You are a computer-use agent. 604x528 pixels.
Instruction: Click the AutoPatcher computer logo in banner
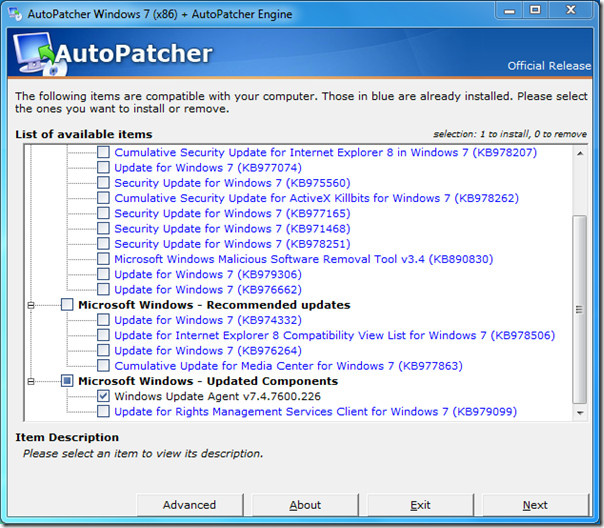tap(39, 54)
